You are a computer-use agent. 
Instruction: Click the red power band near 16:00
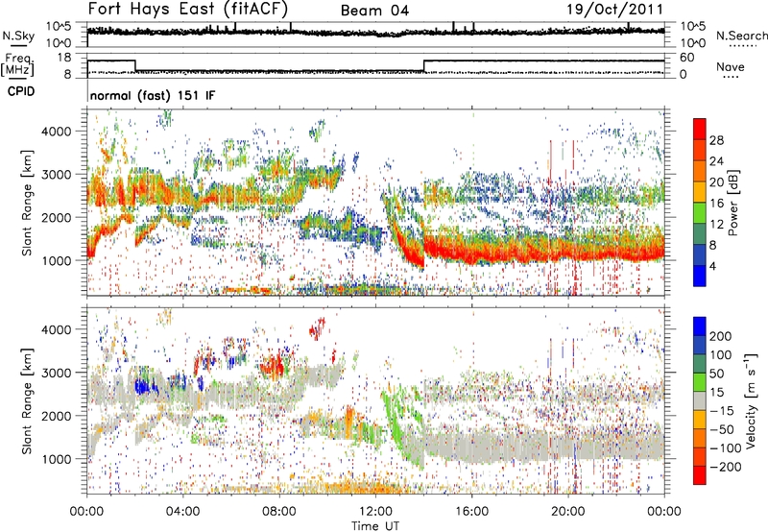(471, 254)
